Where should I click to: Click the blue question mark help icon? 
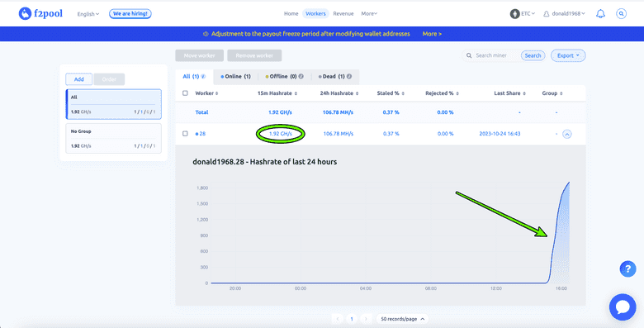coord(627,269)
